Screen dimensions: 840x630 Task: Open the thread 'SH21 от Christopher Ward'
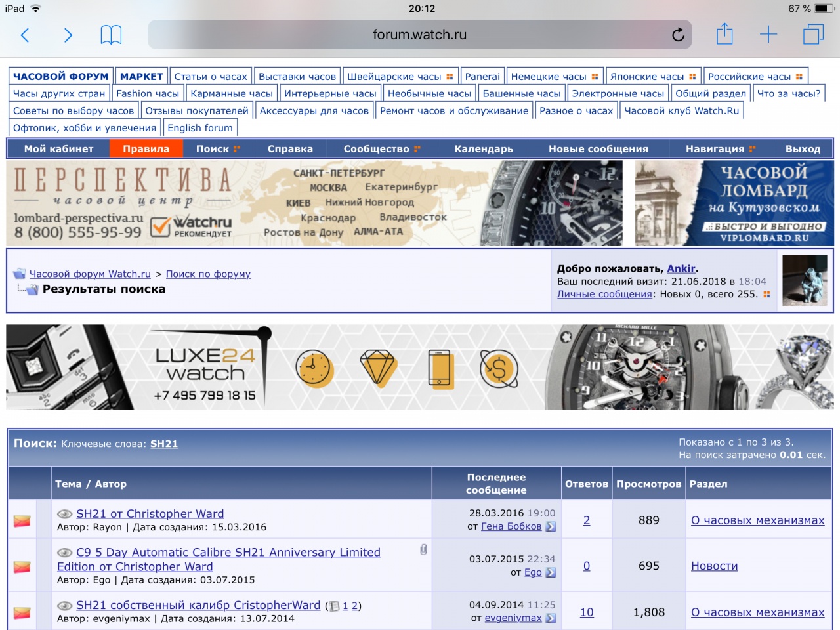coord(150,513)
